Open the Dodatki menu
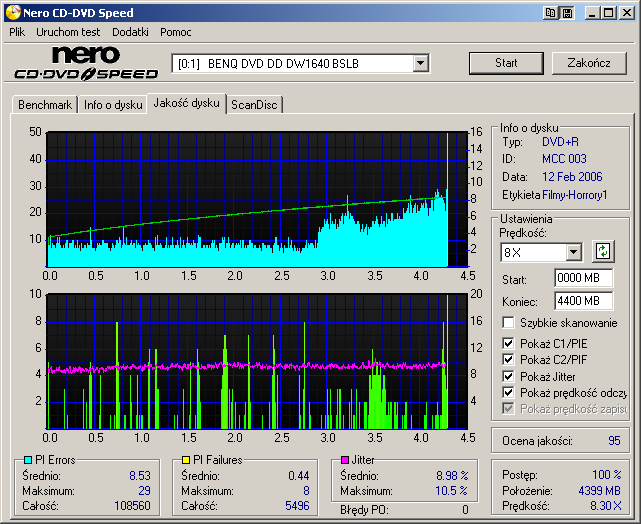Screen dimensions: 641x524 pos(130,32)
